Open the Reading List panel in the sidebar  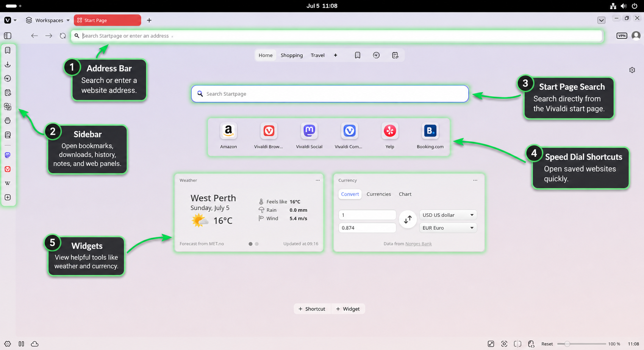click(8, 135)
